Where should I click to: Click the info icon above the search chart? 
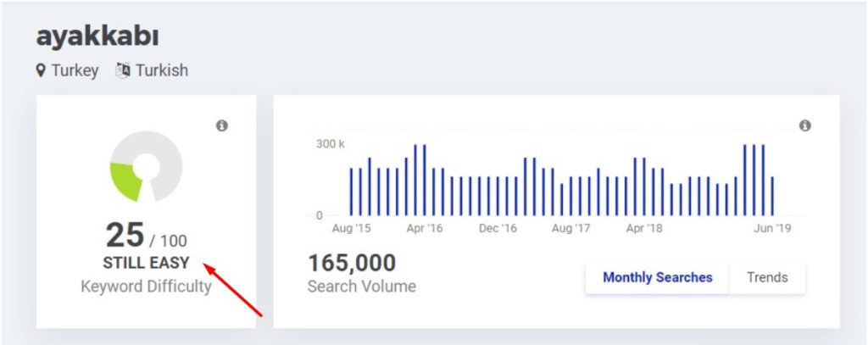804,125
